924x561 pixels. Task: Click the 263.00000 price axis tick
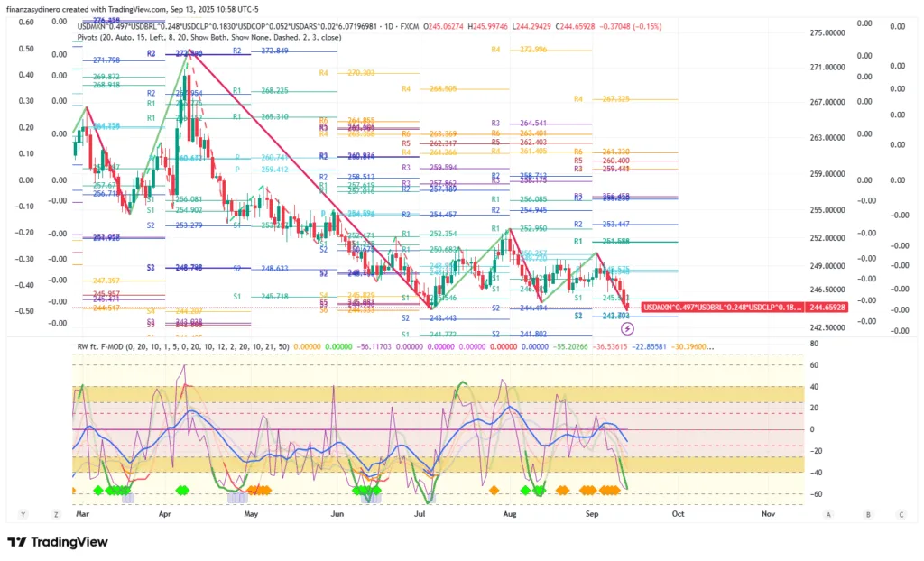click(x=827, y=137)
